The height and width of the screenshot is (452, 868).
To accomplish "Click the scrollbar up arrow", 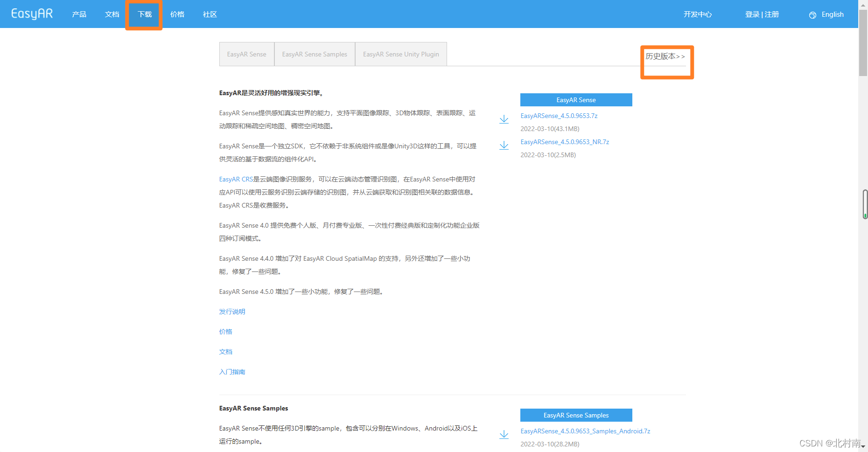I will click(x=863, y=4).
